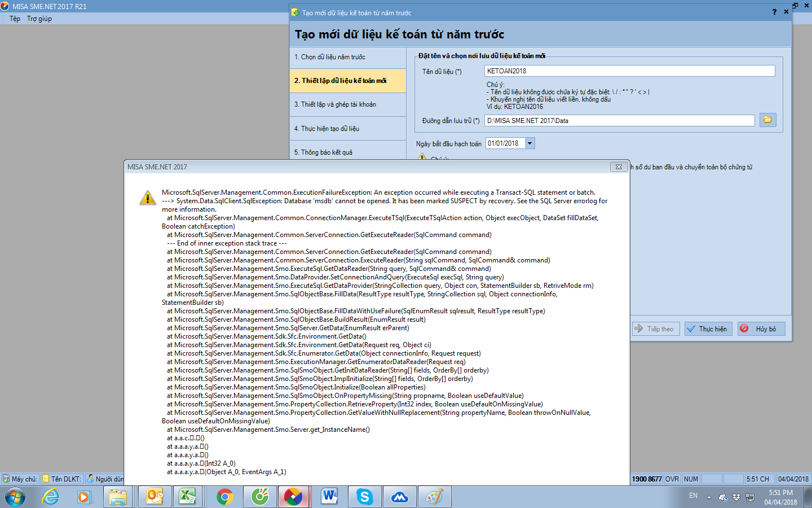Close the Tạo mới dữ liệu wizard window
The image size is (812, 508).
tap(786, 12)
